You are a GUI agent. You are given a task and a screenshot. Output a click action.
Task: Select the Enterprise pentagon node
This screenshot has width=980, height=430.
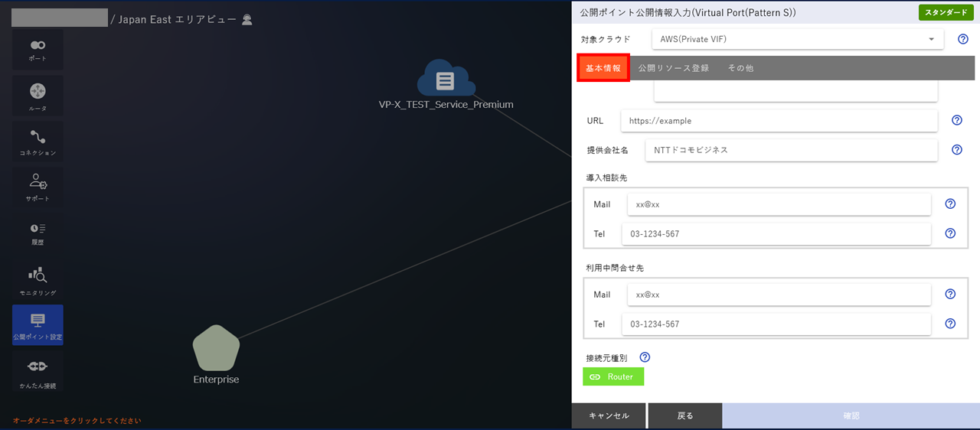click(x=216, y=347)
